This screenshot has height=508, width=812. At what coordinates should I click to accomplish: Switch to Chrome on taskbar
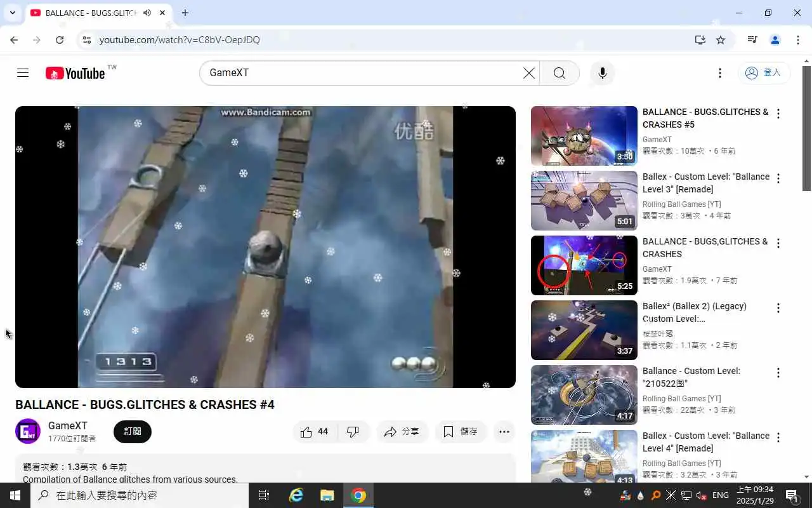pos(358,495)
